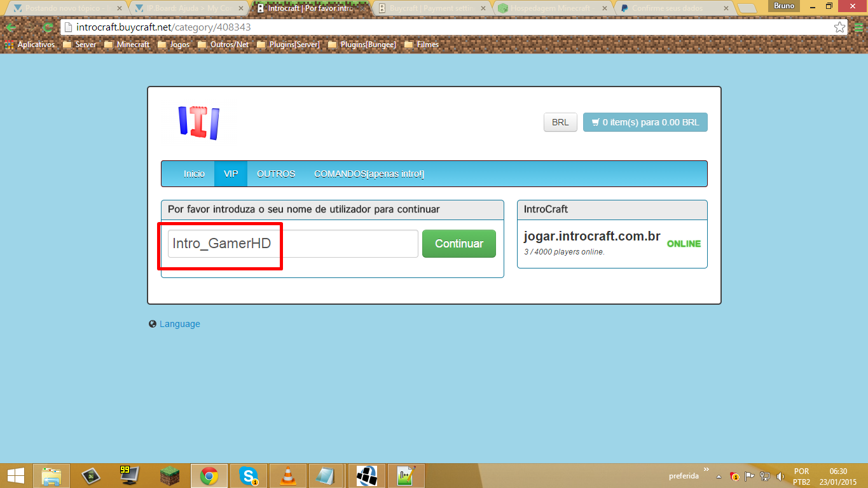868x488 pixels.
Task: Click the browser back arrow
Action: [x=11, y=27]
